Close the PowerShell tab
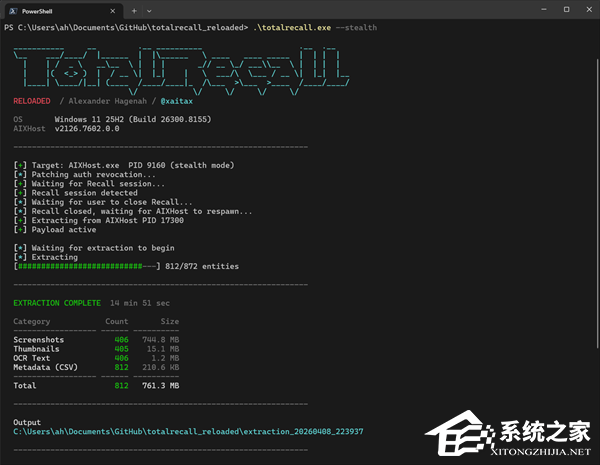The height and width of the screenshot is (465, 600). 112,11
